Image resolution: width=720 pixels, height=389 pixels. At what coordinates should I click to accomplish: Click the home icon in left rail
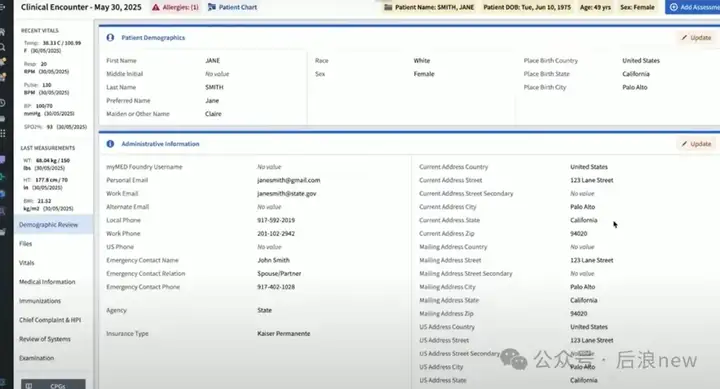[2, 32]
